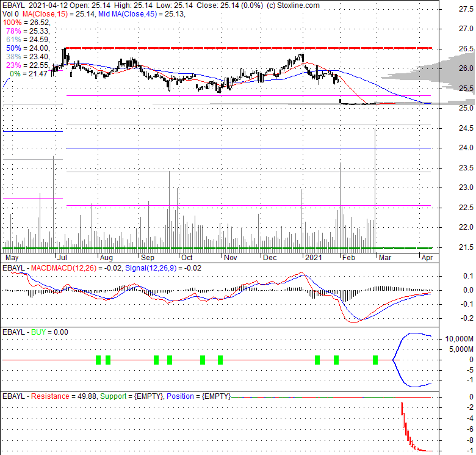Click the (c) Stoxline.com credit text
Screen dimensions: 476x455
[293, 5]
